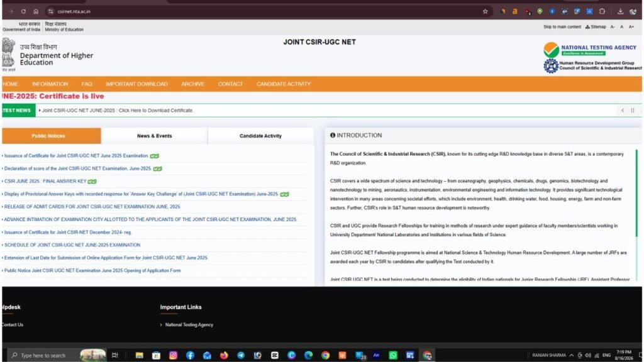Open Microsoft Store from the taskbar
Viewport: 644px width, 362px height.
pyautogui.click(x=156, y=356)
